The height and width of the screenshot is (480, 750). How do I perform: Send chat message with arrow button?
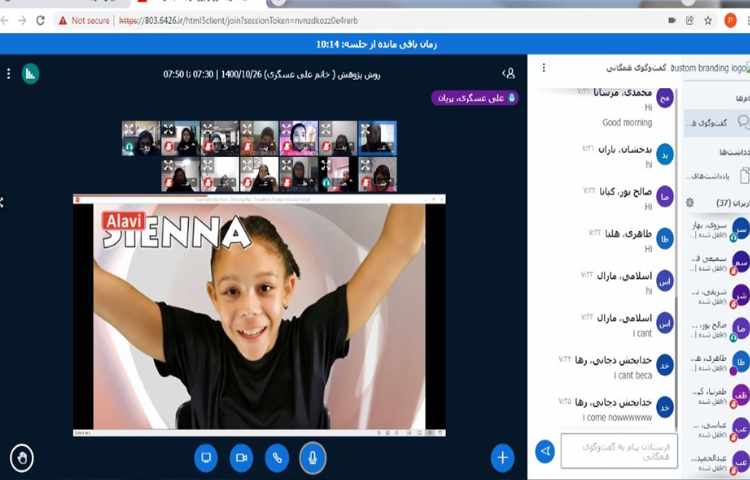(545, 452)
